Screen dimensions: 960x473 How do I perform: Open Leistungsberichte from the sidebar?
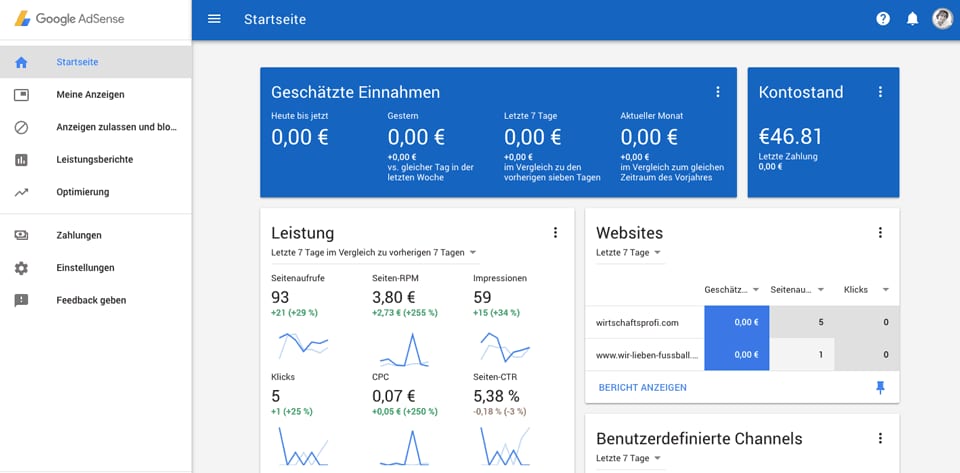pyautogui.click(x=96, y=160)
